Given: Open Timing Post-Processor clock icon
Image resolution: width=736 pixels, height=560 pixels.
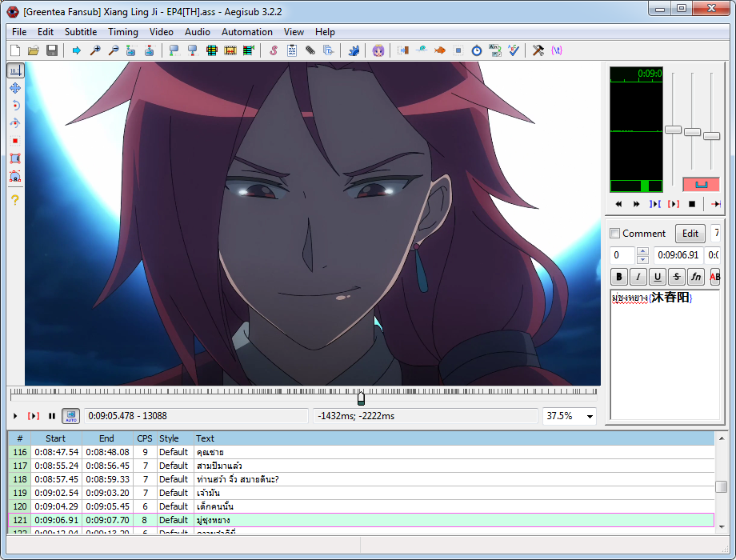Looking at the screenshot, I should coord(477,50).
